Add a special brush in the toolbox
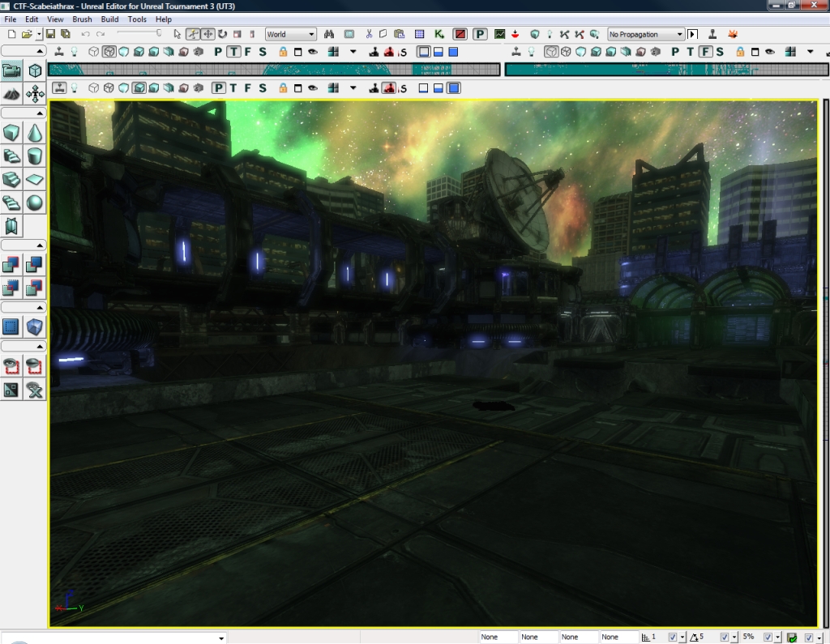Viewport: 830px width, 644px height. click(x=11, y=326)
